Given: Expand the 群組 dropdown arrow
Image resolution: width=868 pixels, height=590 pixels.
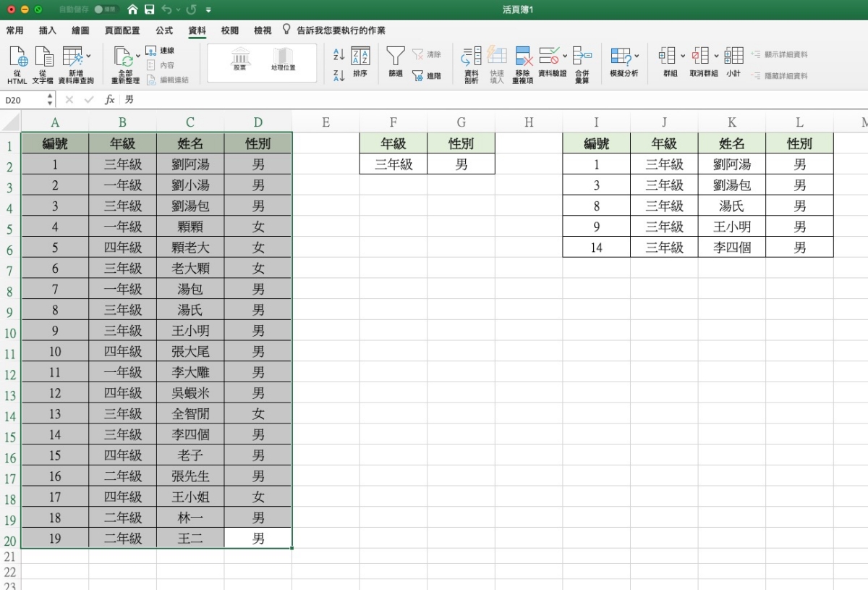Looking at the screenshot, I should (683, 55).
